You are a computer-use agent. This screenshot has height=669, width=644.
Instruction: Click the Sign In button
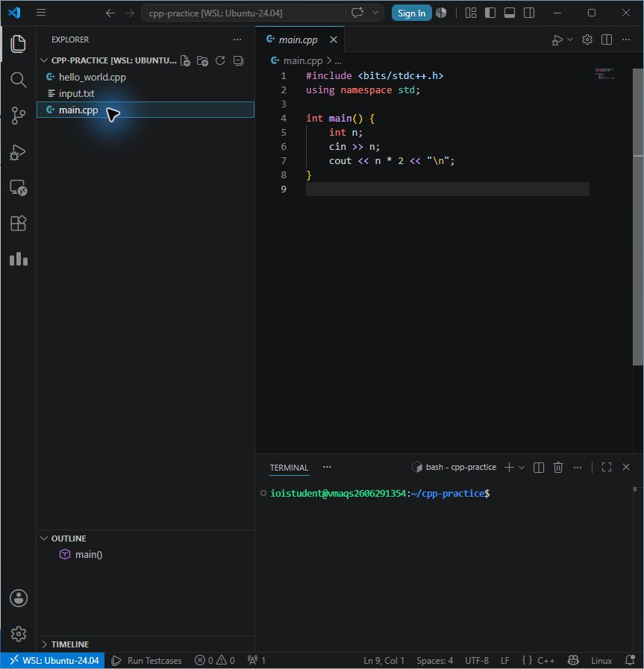click(411, 13)
